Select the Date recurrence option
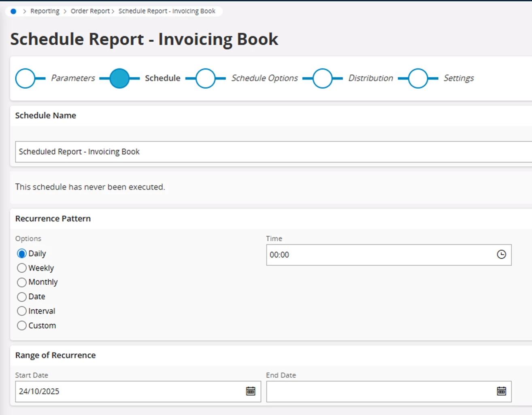This screenshot has width=532, height=415. pyautogui.click(x=22, y=297)
